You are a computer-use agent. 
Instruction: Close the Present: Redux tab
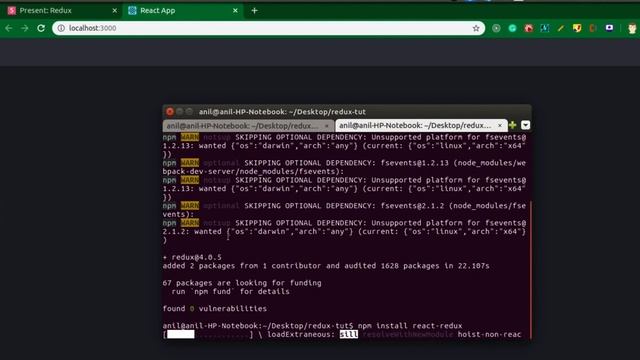click(x=115, y=11)
